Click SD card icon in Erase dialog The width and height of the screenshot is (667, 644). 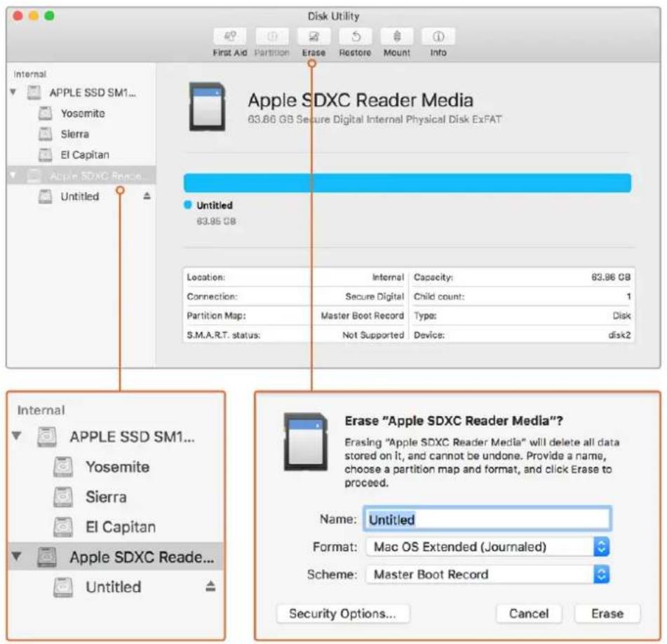pyautogui.click(x=306, y=441)
